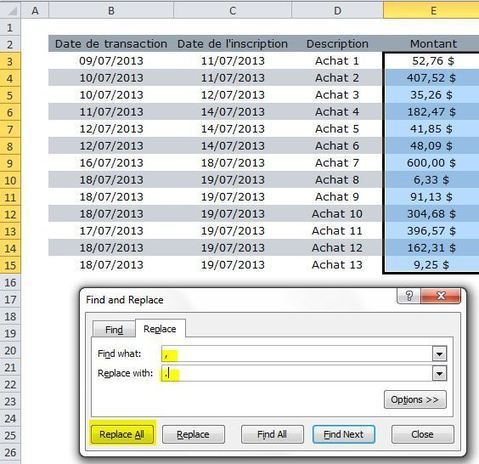Click the Close button in dialog
Screen dimensions: 479x464
(x=422, y=434)
